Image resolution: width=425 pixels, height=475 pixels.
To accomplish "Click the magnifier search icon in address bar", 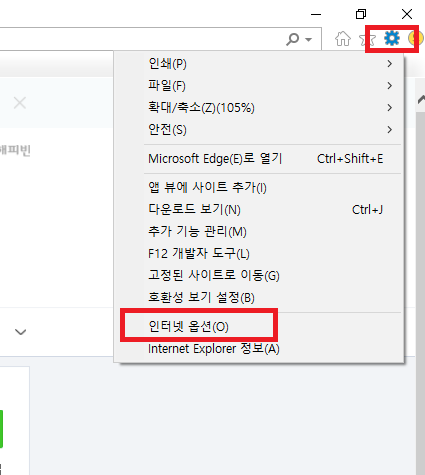I will point(293,39).
